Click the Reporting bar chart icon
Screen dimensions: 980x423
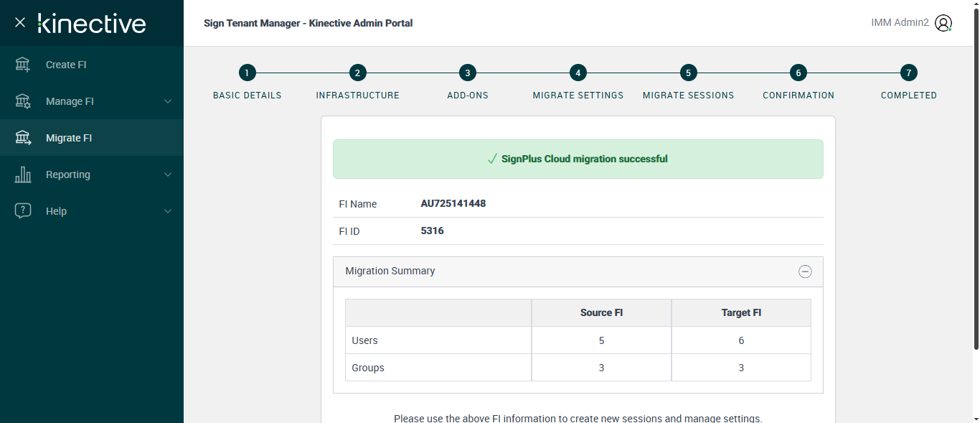pos(23,175)
